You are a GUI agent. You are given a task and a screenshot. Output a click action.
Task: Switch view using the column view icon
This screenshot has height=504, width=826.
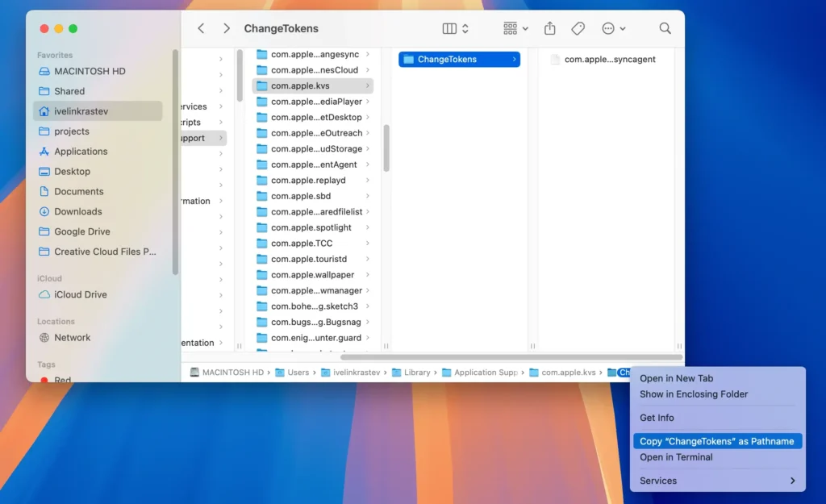pyautogui.click(x=449, y=28)
